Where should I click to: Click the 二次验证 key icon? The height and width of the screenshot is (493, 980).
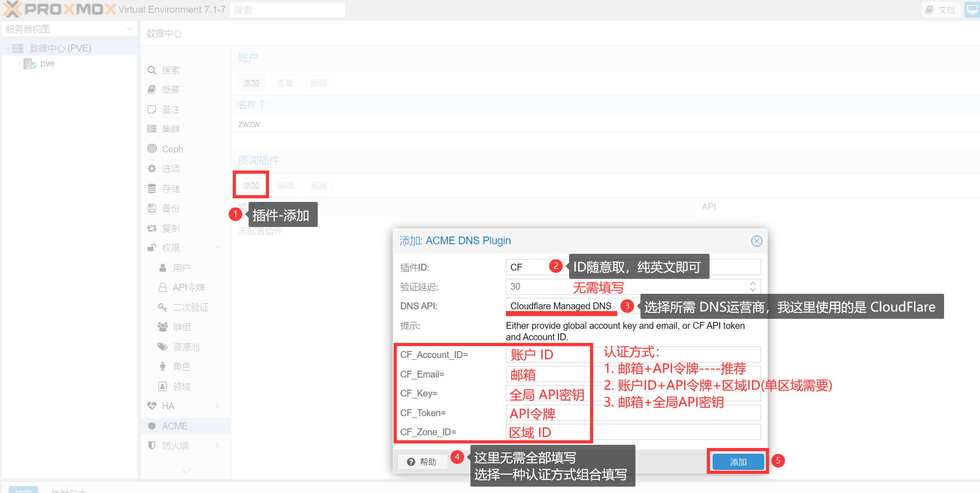163,307
